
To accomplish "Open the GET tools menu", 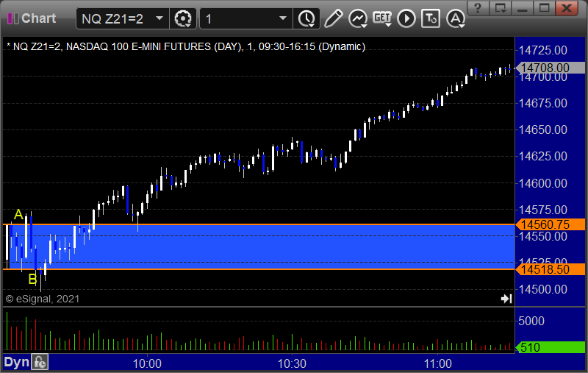I will pyautogui.click(x=382, y=18).
